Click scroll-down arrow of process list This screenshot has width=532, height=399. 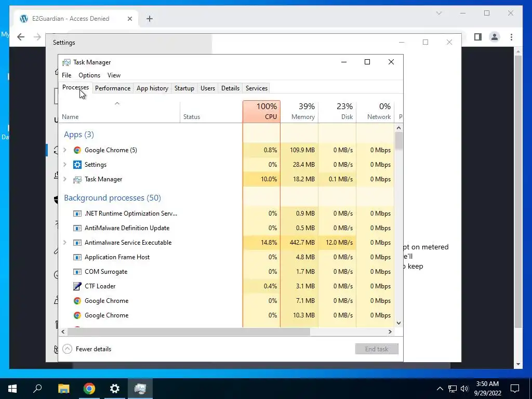[x=398, y=323]
